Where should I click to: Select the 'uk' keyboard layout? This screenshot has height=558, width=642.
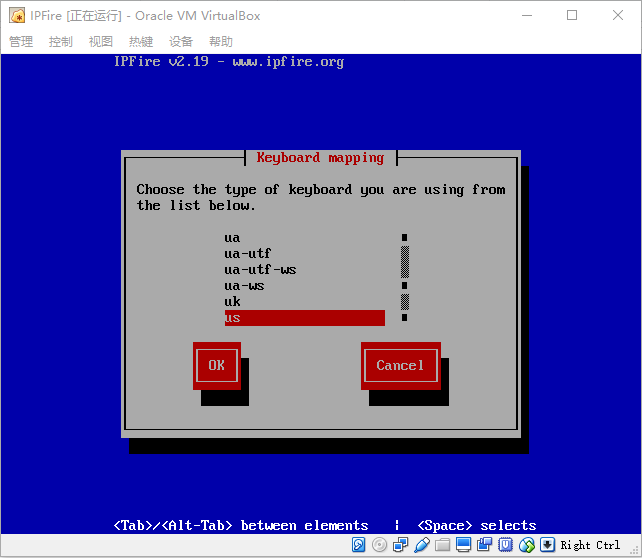305,302
